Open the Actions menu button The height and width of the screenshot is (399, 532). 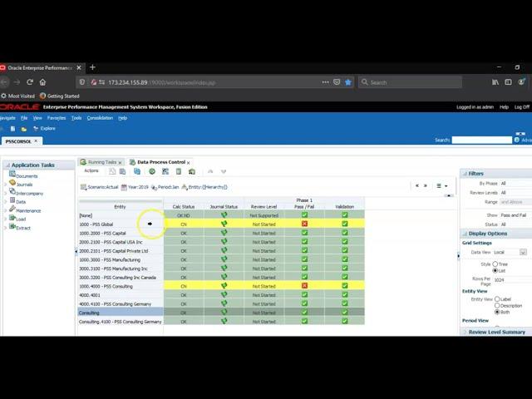tap(91, 170)
